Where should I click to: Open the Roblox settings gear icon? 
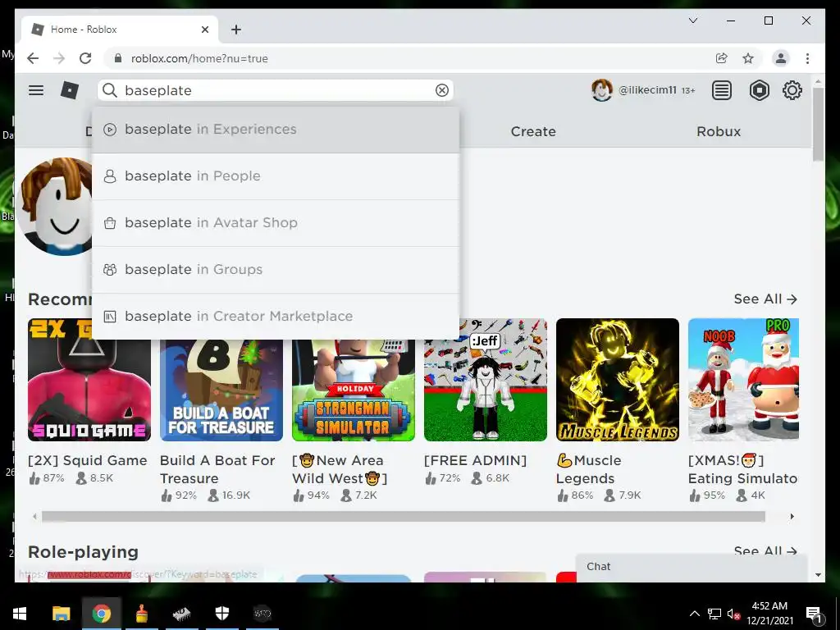coord(792,90)
